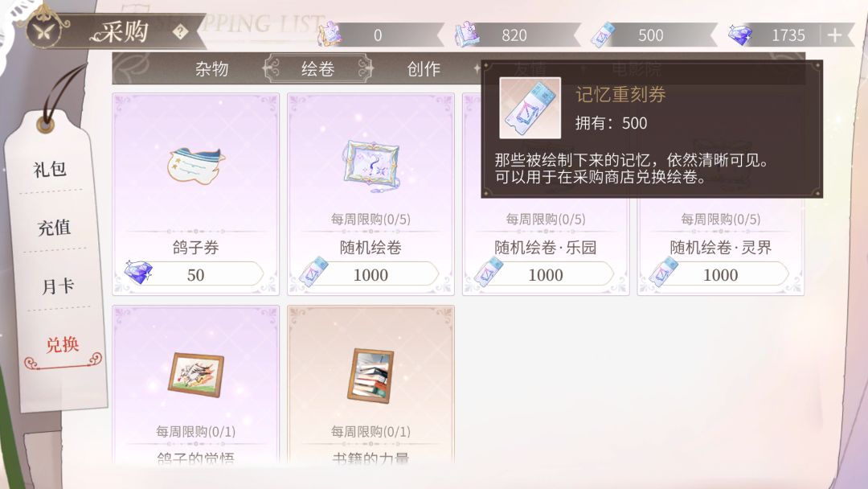The image size is (868, 489).
Task: Open the 礼包 sidebar section
Action: pos(50,169)
